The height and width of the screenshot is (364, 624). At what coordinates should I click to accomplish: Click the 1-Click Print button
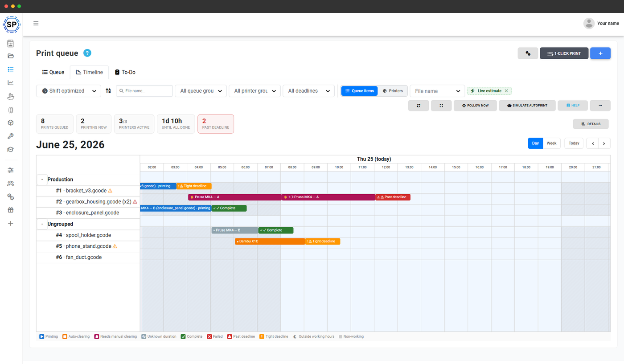coord(564,53)
